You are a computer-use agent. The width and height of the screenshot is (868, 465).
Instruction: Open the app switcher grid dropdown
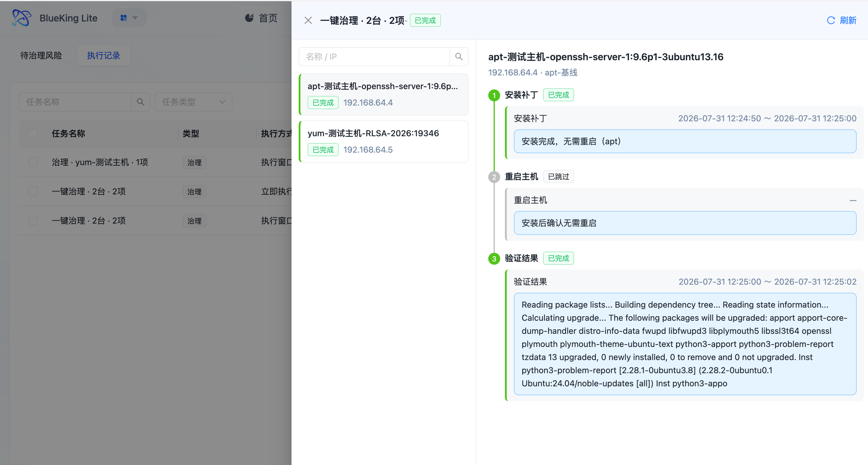(x=129, y=18)
